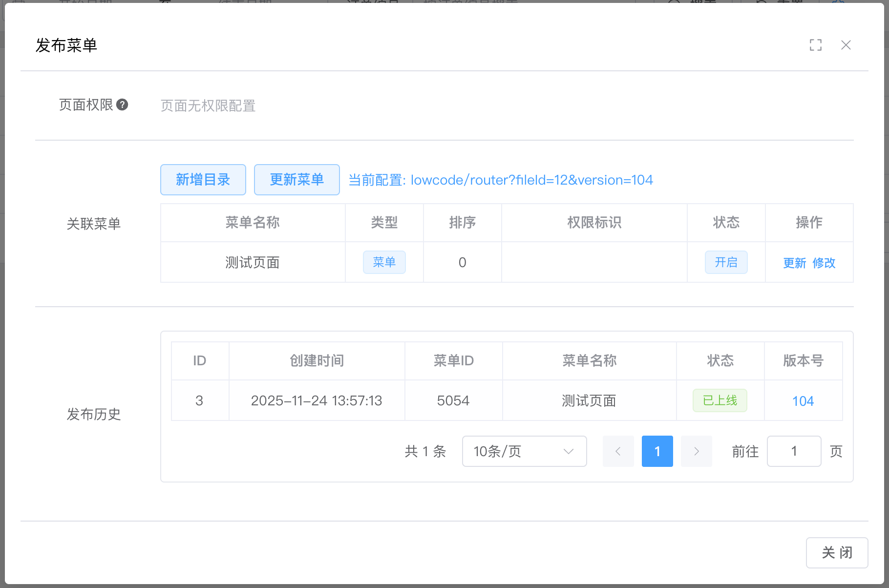Click the help icon beside 页面权限
Viewport: 889px width, 588px height.
click(x=123, y=105)
